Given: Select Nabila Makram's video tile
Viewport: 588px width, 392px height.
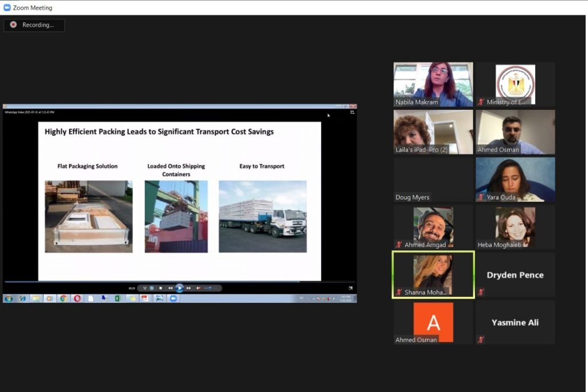Looking at the screenshot, I should pos(433,84).
